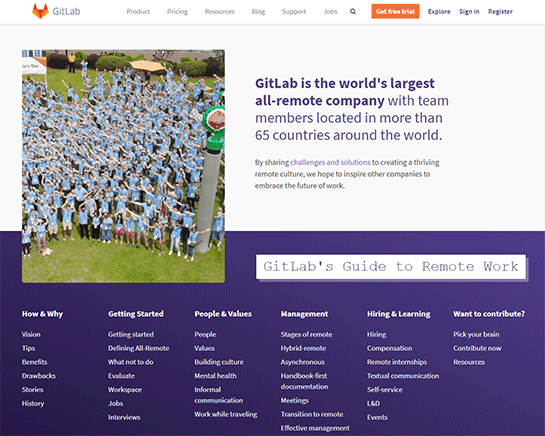Open the Self-service link
The width and height of the screenshot is (545, 436).
click(384, 389)
